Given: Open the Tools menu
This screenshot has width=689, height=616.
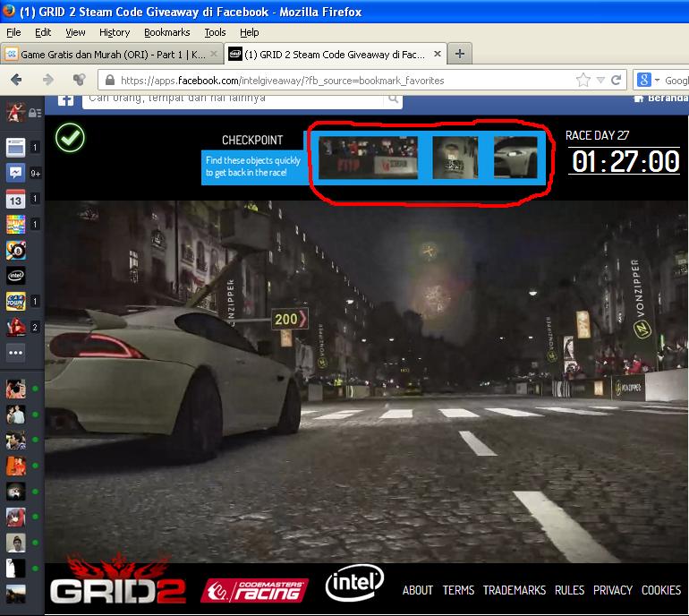Looking at the screenshot, I should coord(215,32).
